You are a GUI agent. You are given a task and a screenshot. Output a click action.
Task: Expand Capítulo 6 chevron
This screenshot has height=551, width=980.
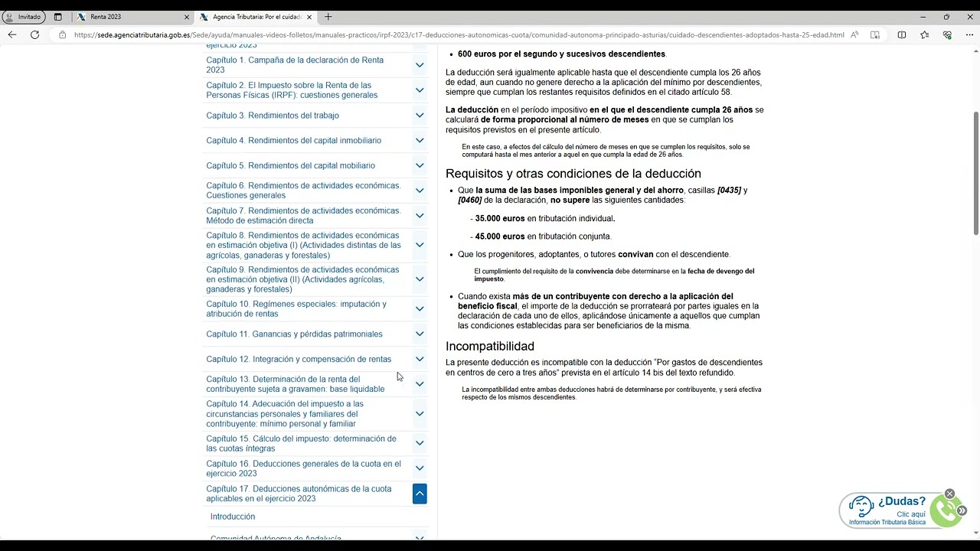(x=420, y=191)
